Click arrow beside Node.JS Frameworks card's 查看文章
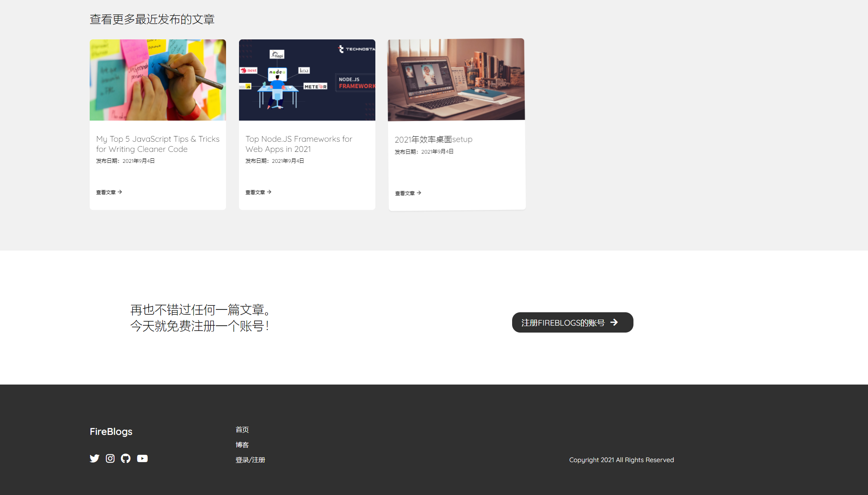This screenshot has height=495, width=868. tap(269, 192)
